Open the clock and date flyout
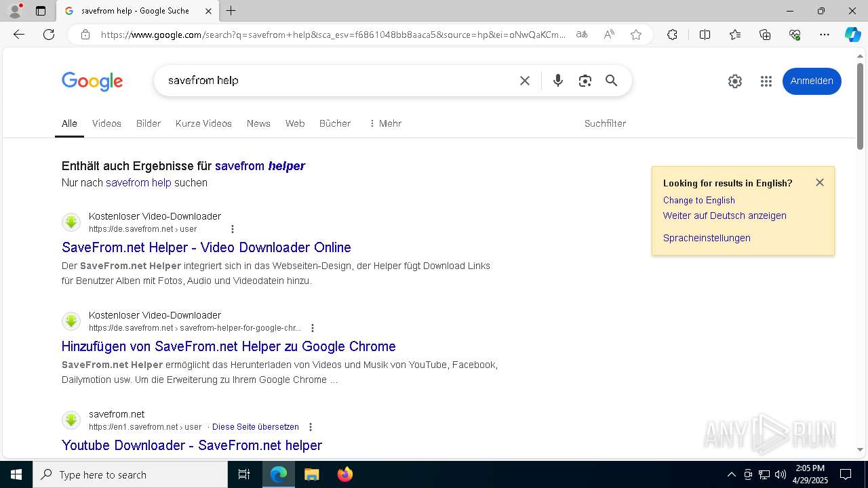 coord(810,474)
